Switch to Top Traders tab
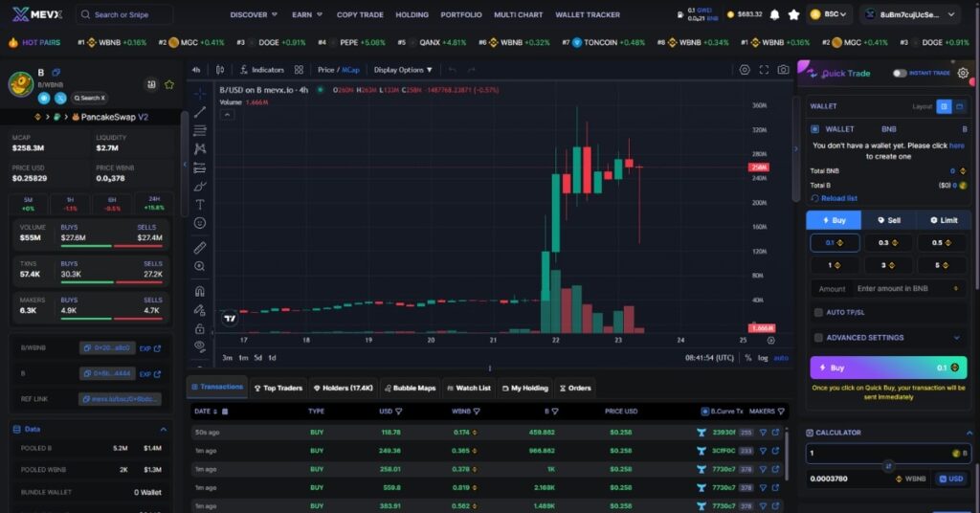The image size is (980, 513). (278, 388)
